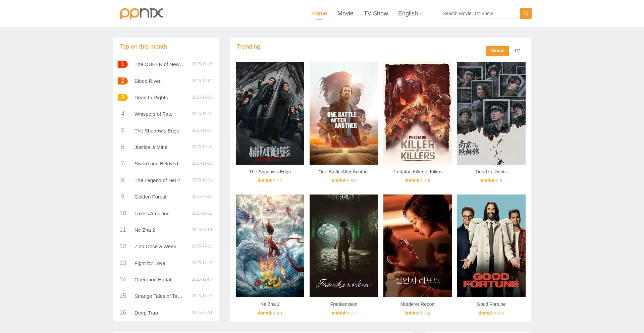The image size is (644, 333).
Task: Click the orange search magnifier button
Action: [526, 13]
